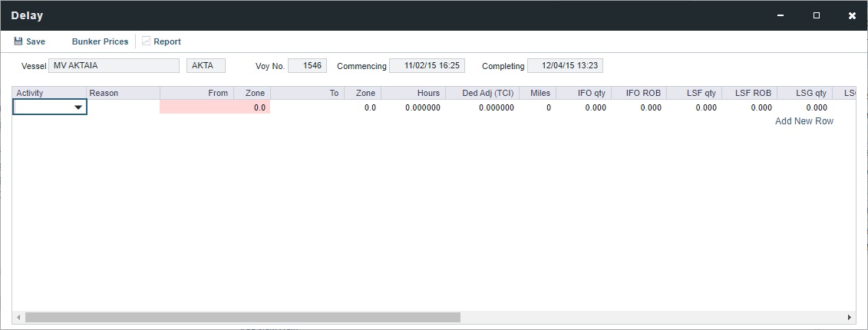Maximize the Delay window
The width and height of the screenshot is (868, 330).
coord(817,15)
